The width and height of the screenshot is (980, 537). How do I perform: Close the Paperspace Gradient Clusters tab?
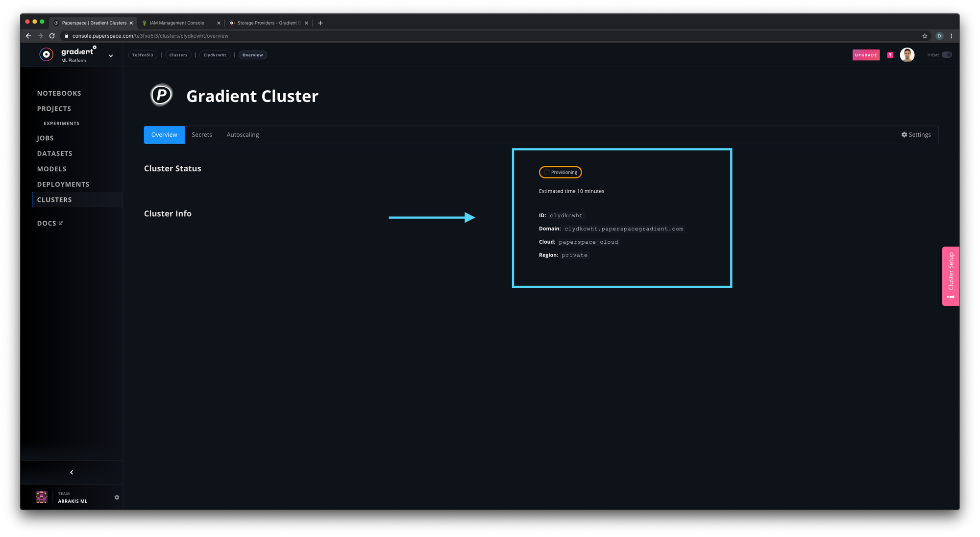pyautogui.click(x=131, y=23)
